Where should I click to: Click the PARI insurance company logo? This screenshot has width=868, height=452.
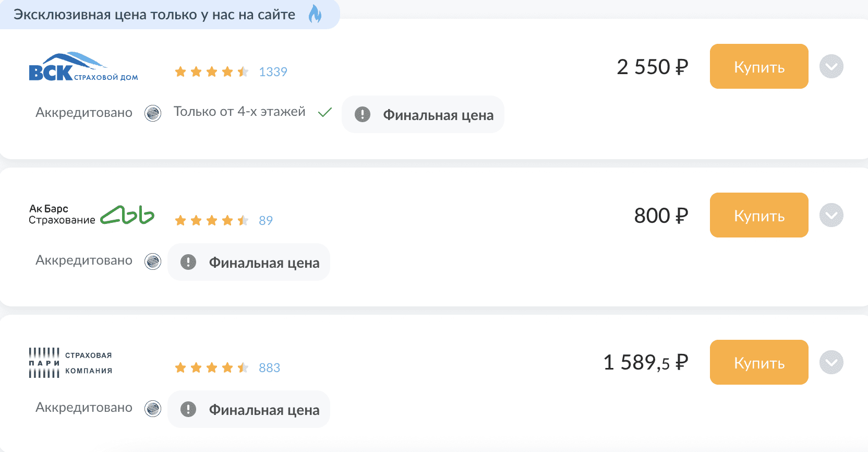pos(70,363)
